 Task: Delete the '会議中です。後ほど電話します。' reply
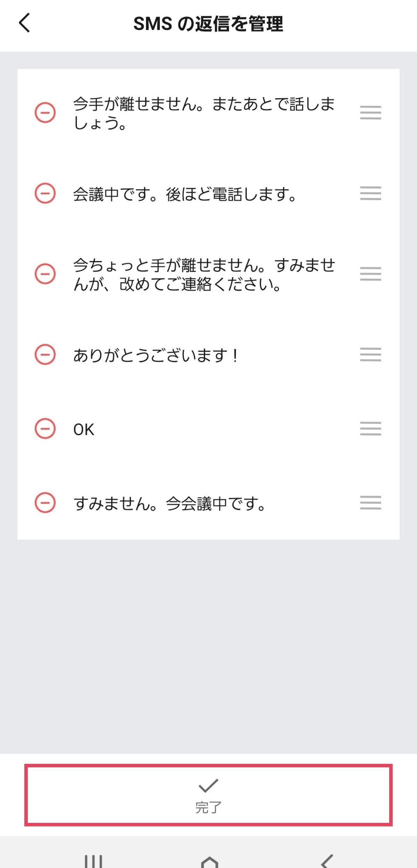pos(45,193)
